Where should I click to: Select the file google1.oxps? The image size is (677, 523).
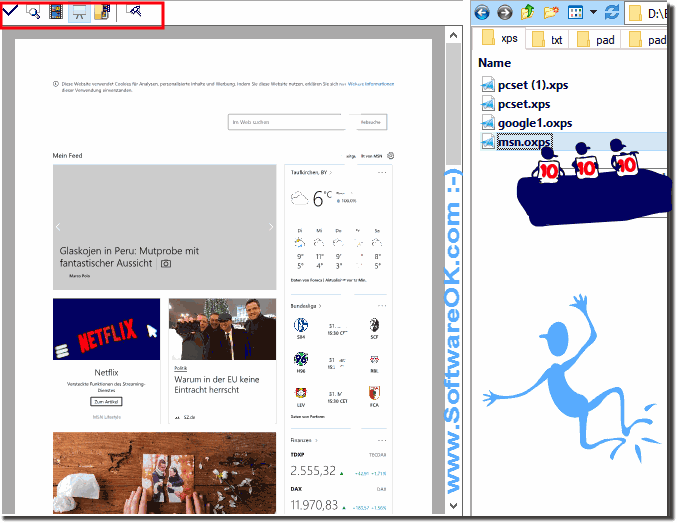[535, 123]
